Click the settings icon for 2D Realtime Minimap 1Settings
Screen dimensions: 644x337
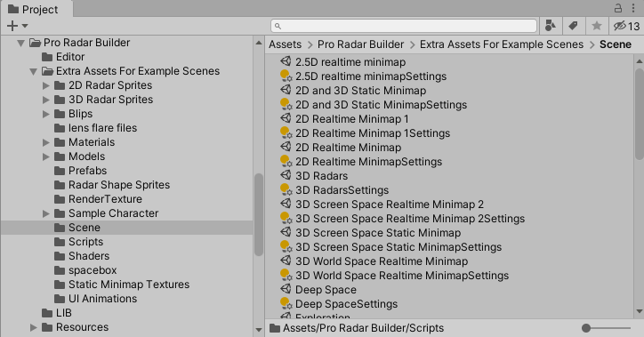click(286, 132)
